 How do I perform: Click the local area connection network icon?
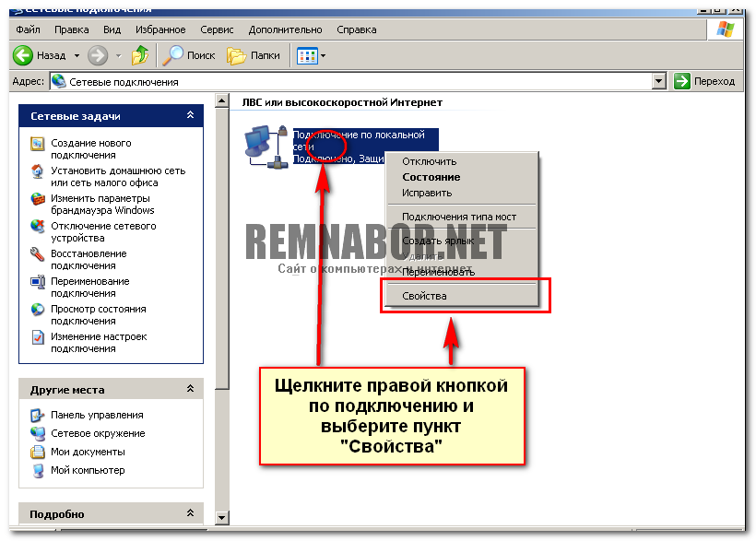264,146
